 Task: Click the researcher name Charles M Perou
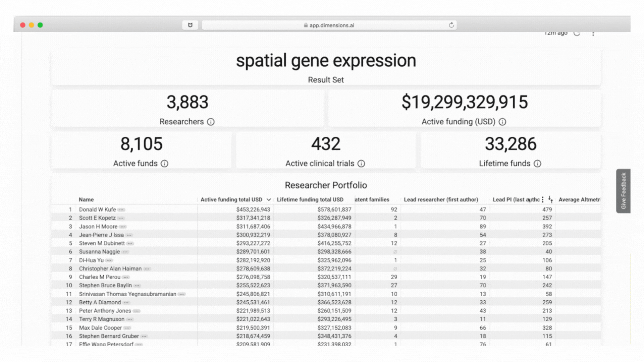(100, 277)
